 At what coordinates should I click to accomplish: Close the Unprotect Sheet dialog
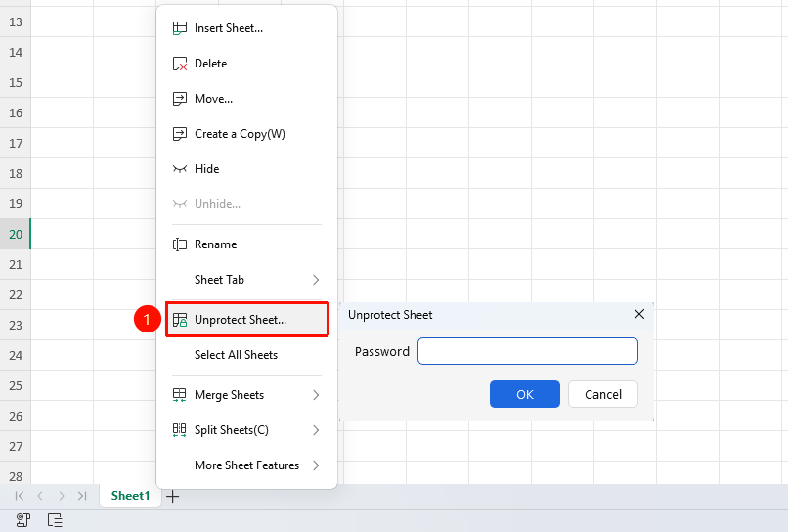(639, 314)
